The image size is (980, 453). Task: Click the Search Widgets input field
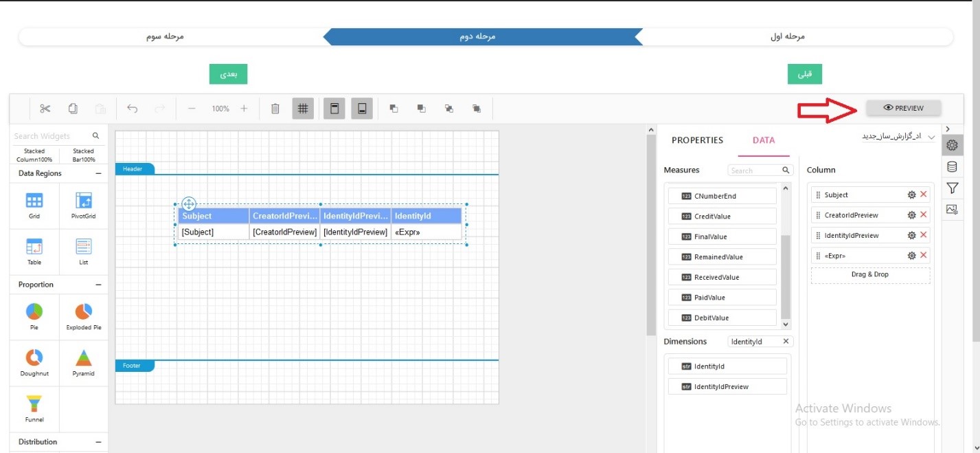(x=52, y=136)
